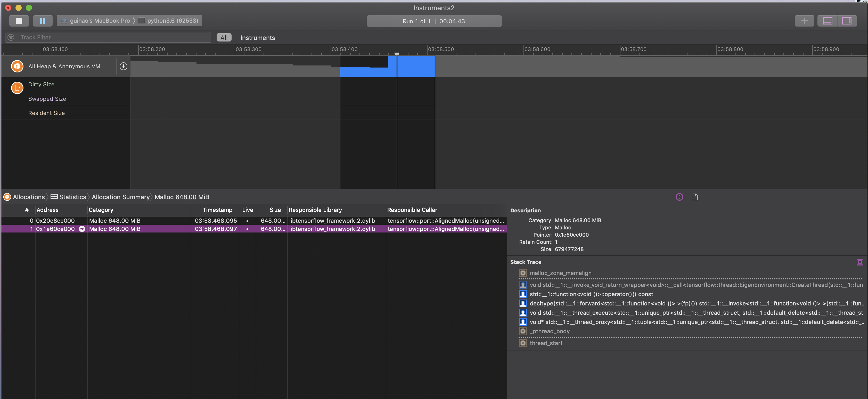868x399 pixels.
Task: Go back to Allocation Summary breadcrumb
Action: pos(121,197)
